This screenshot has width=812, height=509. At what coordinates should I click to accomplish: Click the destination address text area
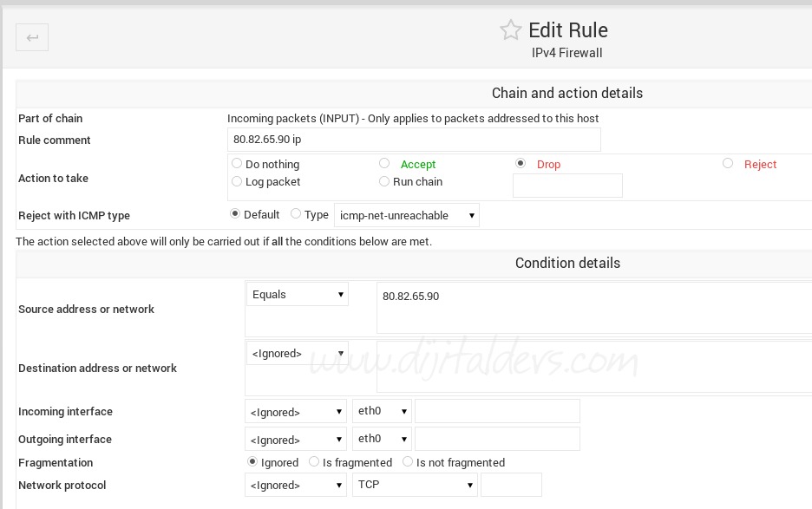pyautogui.click(x=594, y=367)
